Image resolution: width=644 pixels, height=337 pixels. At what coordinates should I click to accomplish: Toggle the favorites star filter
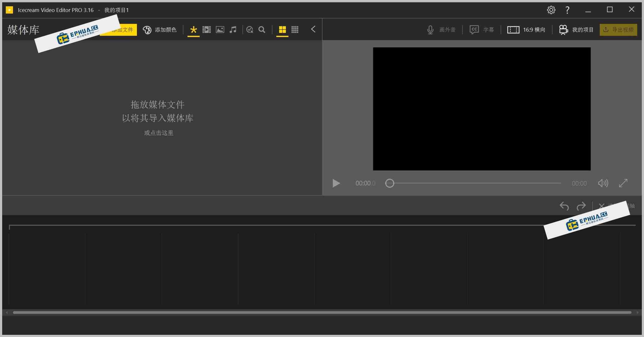coord(193,29)
